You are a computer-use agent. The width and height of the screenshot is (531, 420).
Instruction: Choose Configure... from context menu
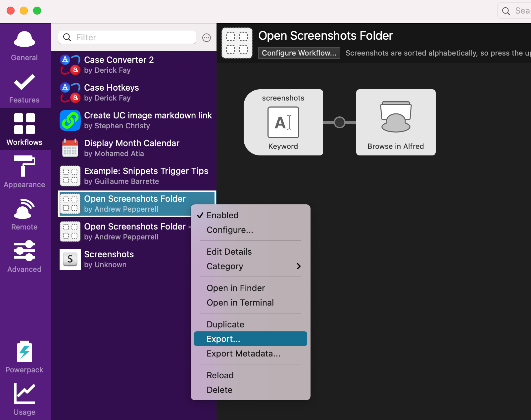tap(251, 230)
